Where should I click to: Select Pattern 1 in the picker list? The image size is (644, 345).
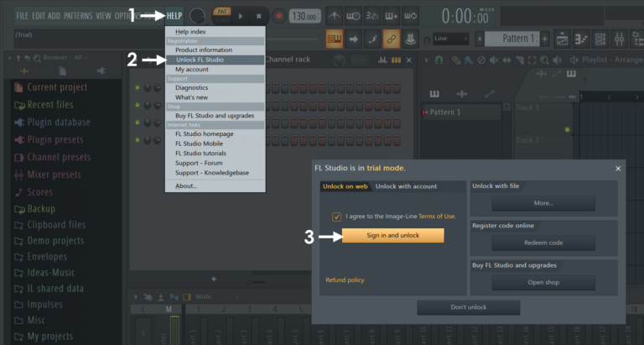[x=461, y=112]
